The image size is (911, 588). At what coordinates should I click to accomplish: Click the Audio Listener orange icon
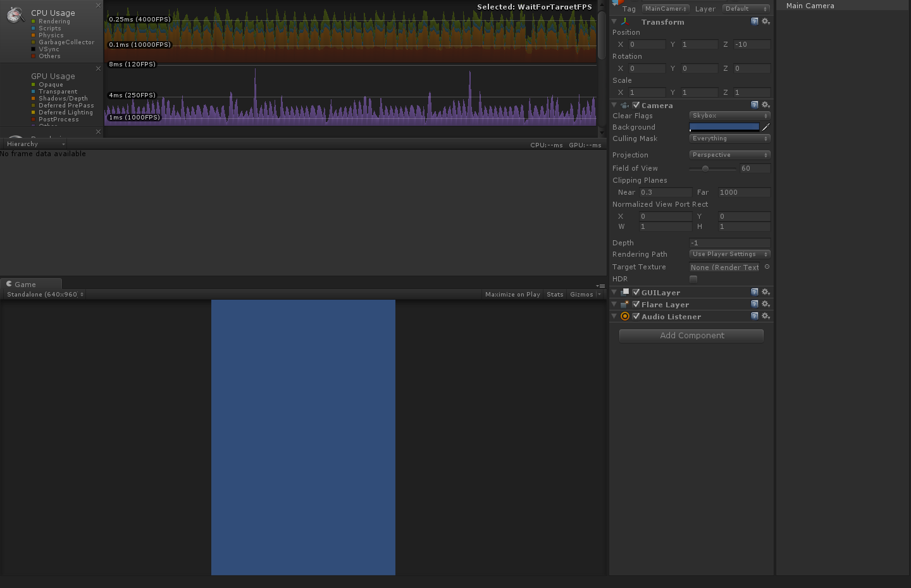(x=625, y=316)
